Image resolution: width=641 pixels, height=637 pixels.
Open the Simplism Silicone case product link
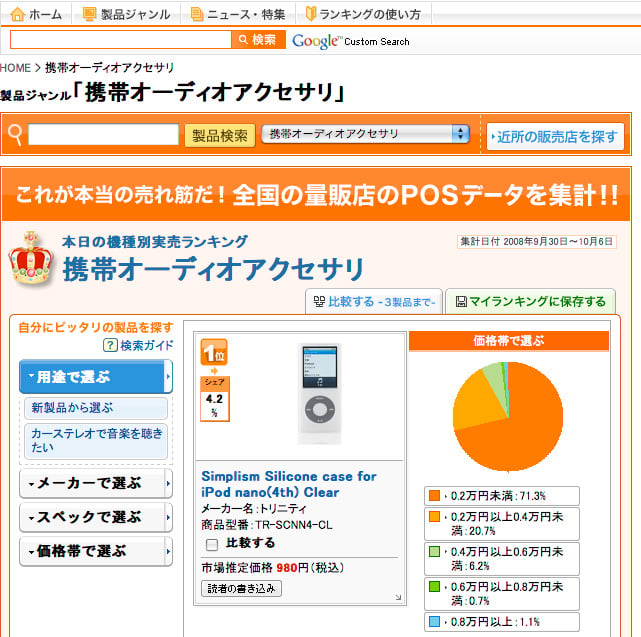tap(289, 484)
